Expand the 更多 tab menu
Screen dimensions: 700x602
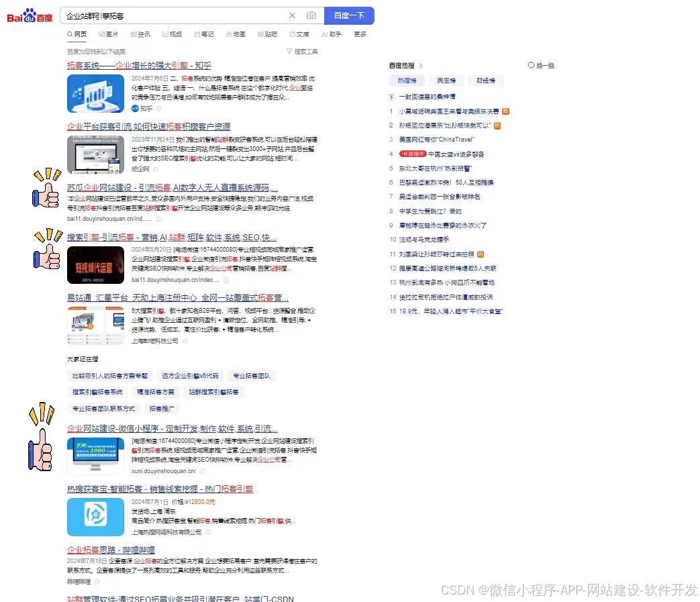360,34
